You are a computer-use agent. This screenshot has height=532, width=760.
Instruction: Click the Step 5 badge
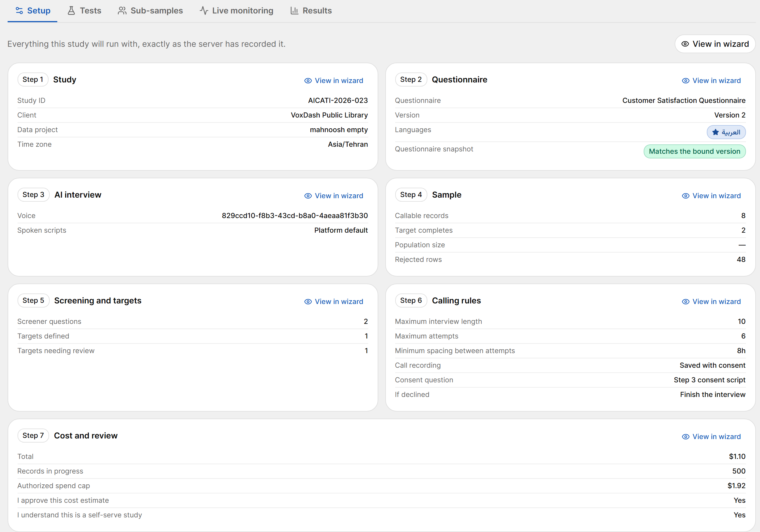click(33, 300)
